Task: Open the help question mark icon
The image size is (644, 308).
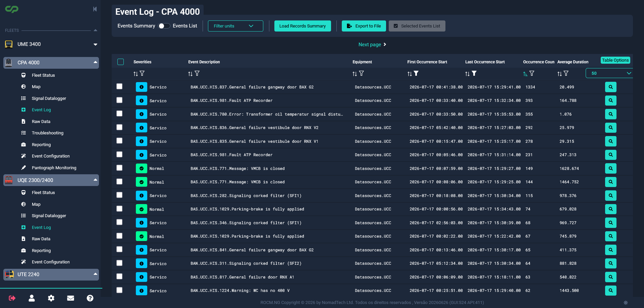Action: [90, 298]
